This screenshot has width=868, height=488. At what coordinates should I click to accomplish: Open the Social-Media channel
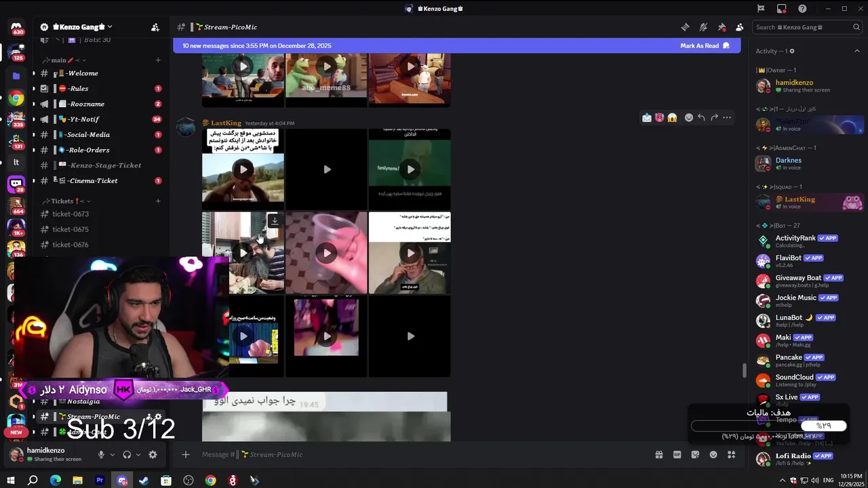(x=100, y=135)
